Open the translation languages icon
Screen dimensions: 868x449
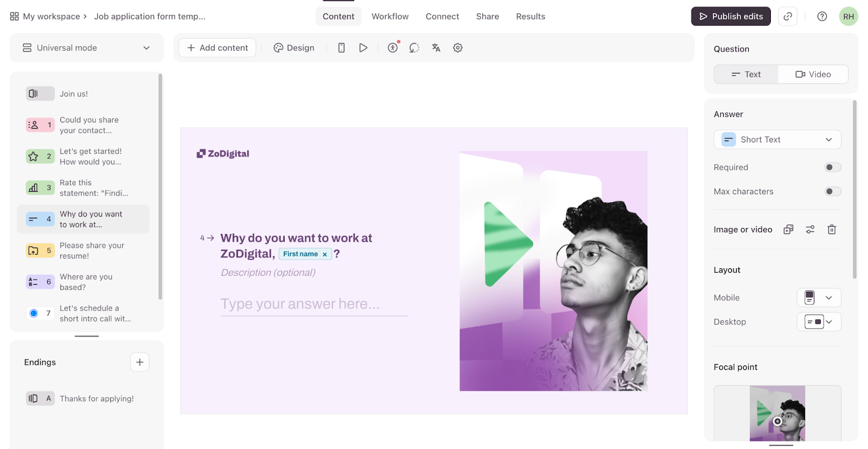(436, 48)
